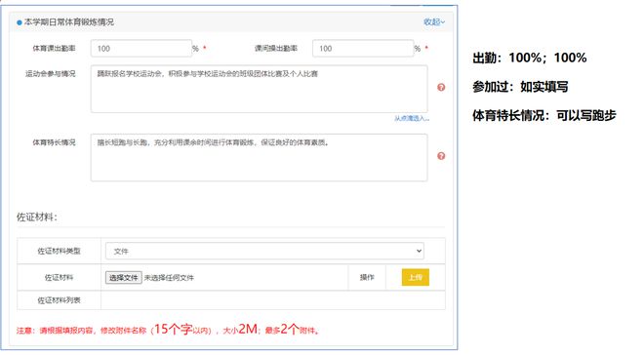Click the red 注意 notice text

pos(169,329)
